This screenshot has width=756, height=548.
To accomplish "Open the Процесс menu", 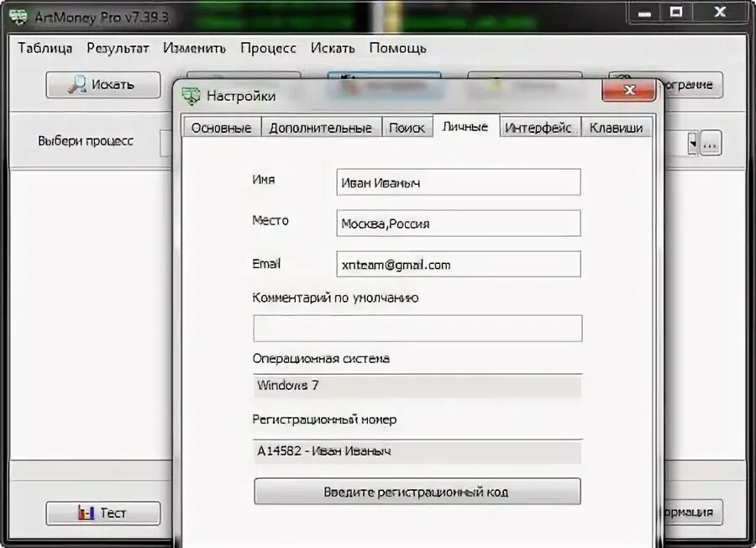I will point(268,48).
